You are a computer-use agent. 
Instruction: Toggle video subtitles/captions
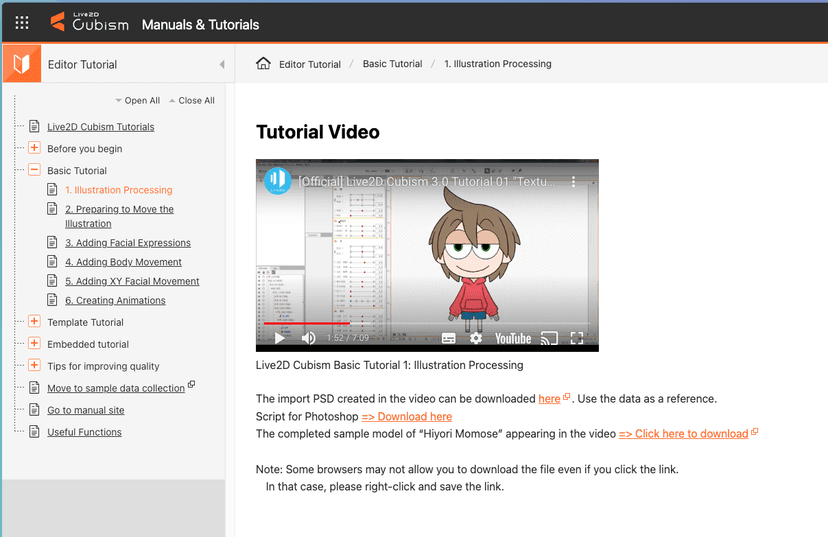[x=449, y=338]
